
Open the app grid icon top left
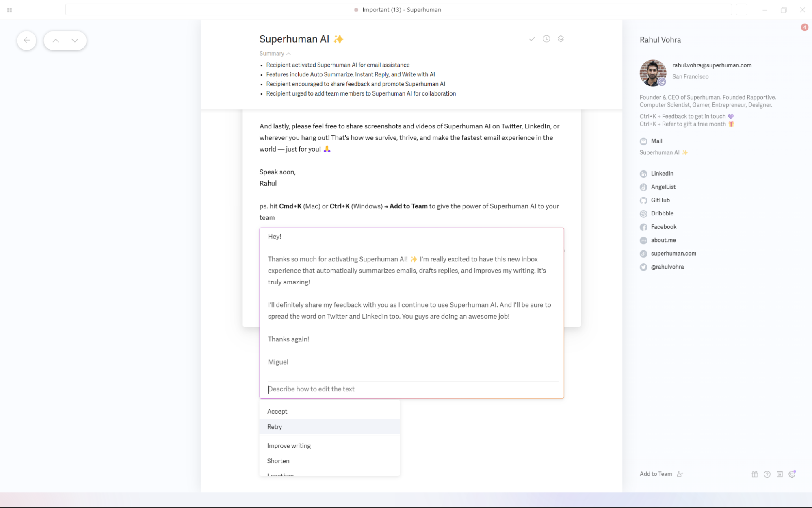pyautogui.click(x=9, y=9)
